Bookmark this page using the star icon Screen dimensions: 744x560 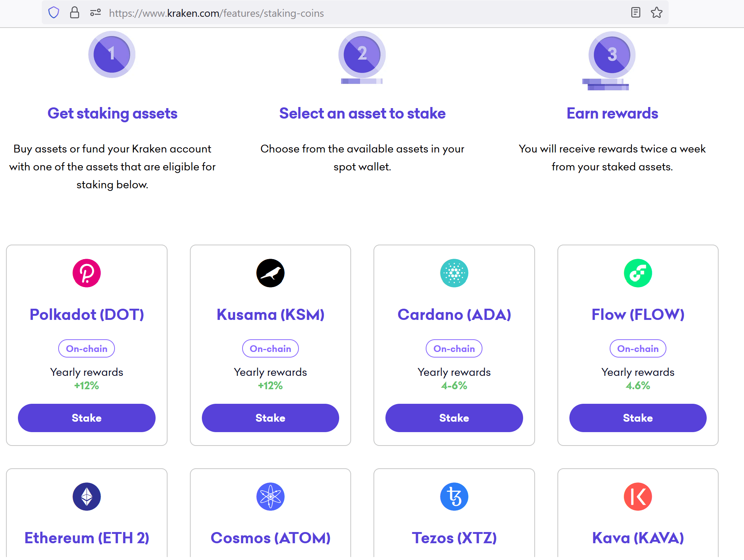click(656, 13)
